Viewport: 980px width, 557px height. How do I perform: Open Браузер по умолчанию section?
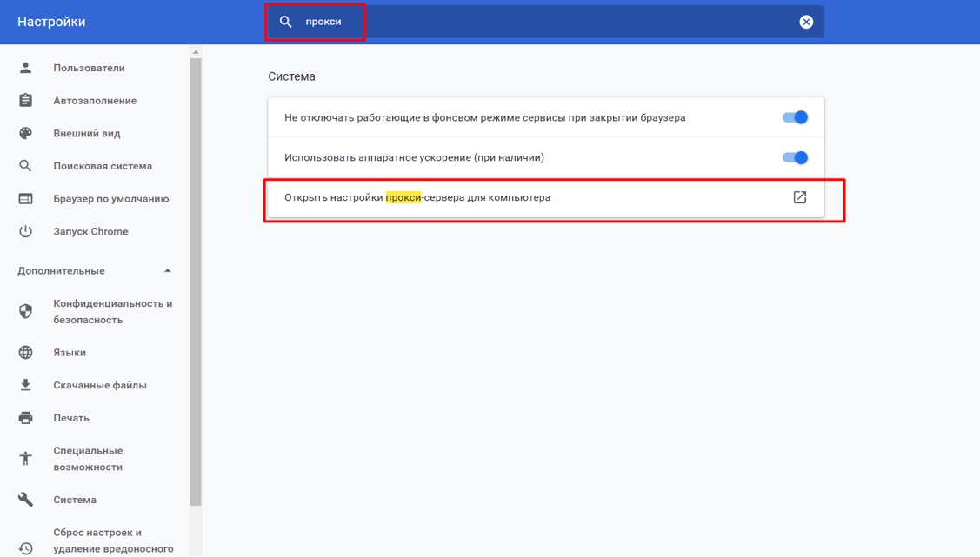click(111, 199)
